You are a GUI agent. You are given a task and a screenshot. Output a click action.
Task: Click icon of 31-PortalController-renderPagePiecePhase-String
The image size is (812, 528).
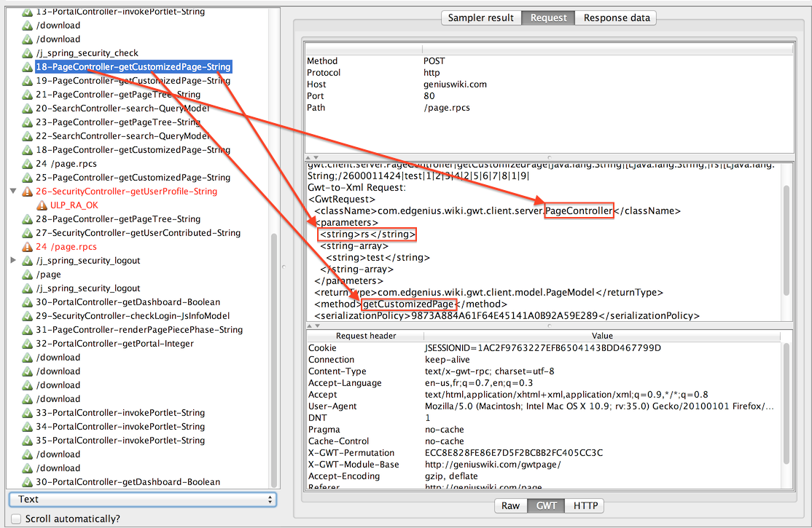coord(28,330)
